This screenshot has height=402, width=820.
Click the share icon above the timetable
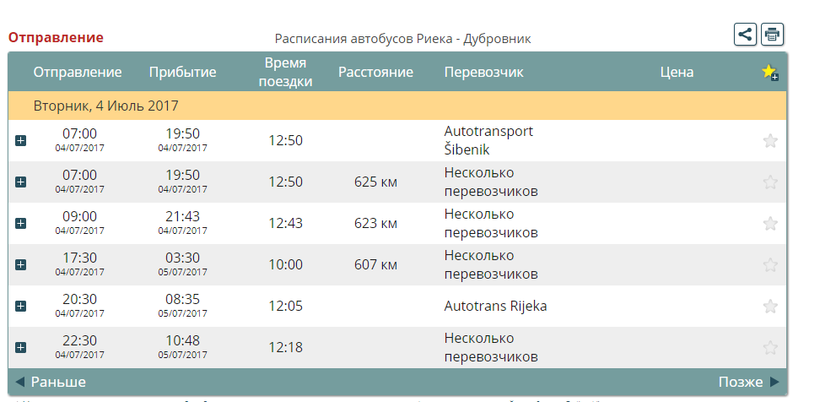click(x=745, y=34)
